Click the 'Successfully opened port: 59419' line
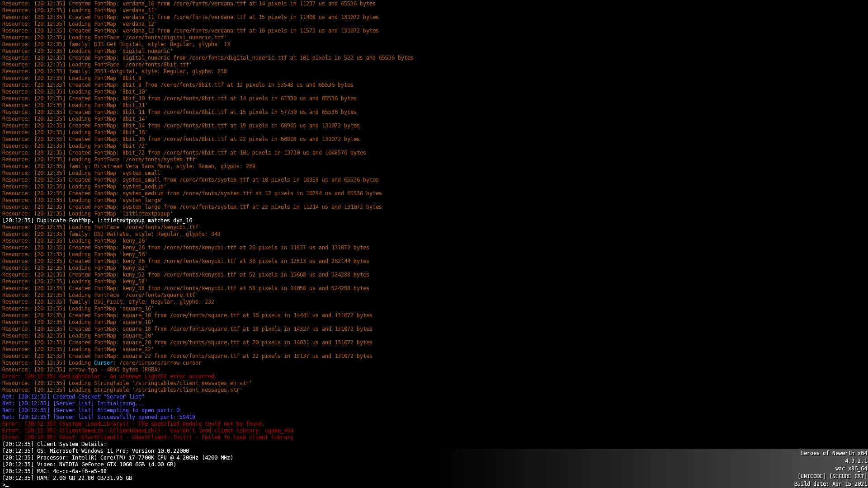The width and height of the screenshot is (868, 488). pyautogui.click(x=99, y=417)
